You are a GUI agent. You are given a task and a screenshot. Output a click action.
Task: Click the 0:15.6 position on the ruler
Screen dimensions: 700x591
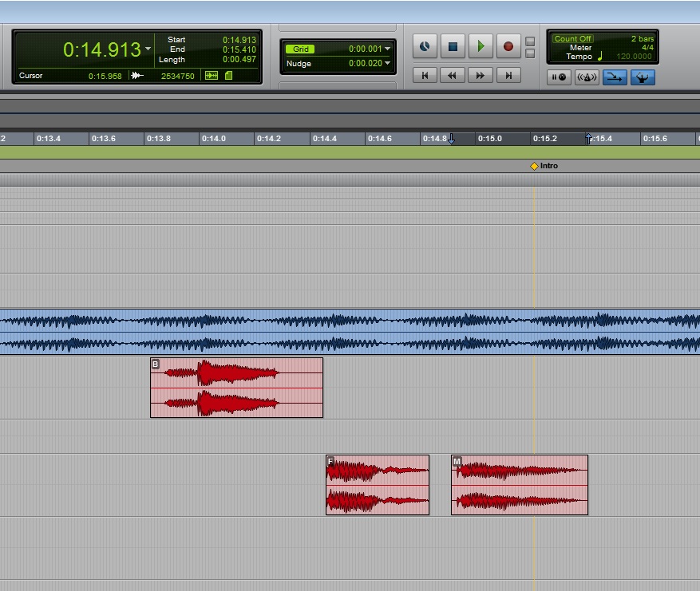655,138
